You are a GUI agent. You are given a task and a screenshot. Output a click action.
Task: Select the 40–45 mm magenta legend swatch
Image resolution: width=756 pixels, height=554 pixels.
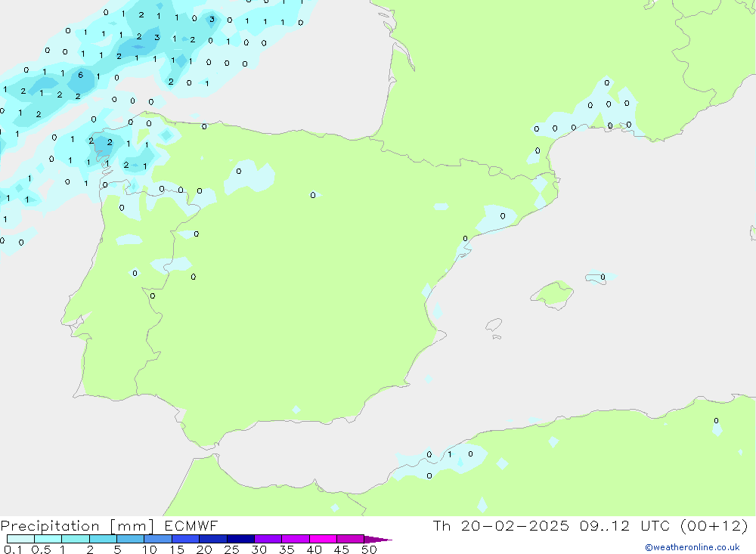[323, 539]
